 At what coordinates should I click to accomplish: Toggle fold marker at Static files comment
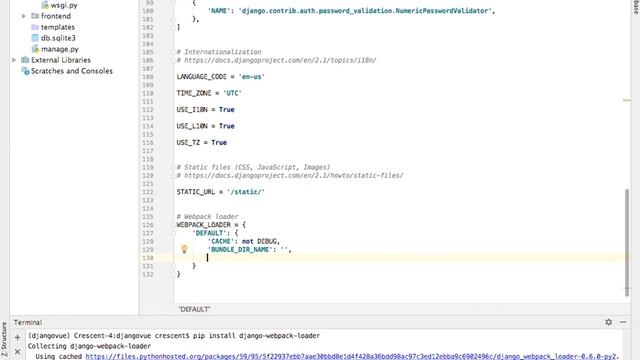coord(173,167)
